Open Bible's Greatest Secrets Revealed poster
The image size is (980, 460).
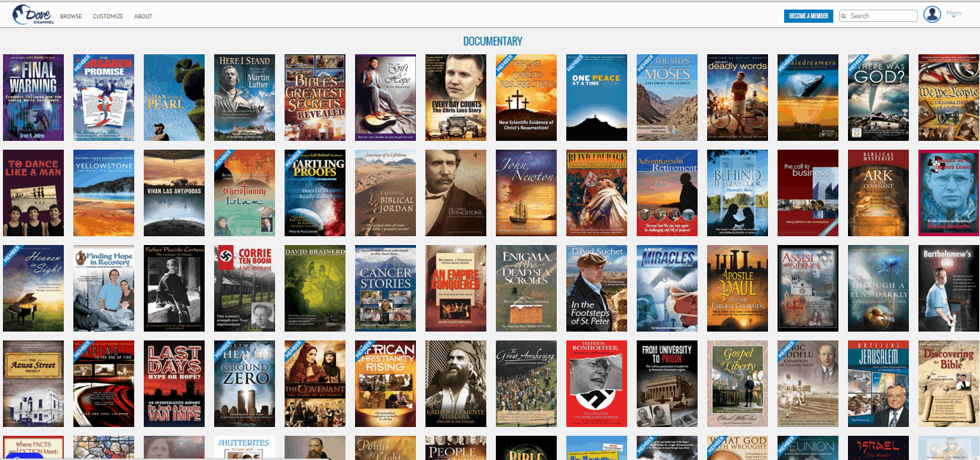click(315, 98)
